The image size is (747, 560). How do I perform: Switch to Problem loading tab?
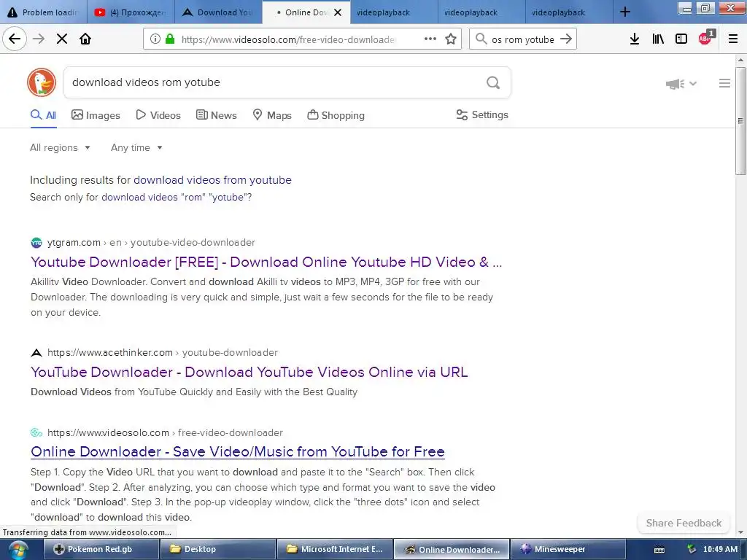point(43,12)
